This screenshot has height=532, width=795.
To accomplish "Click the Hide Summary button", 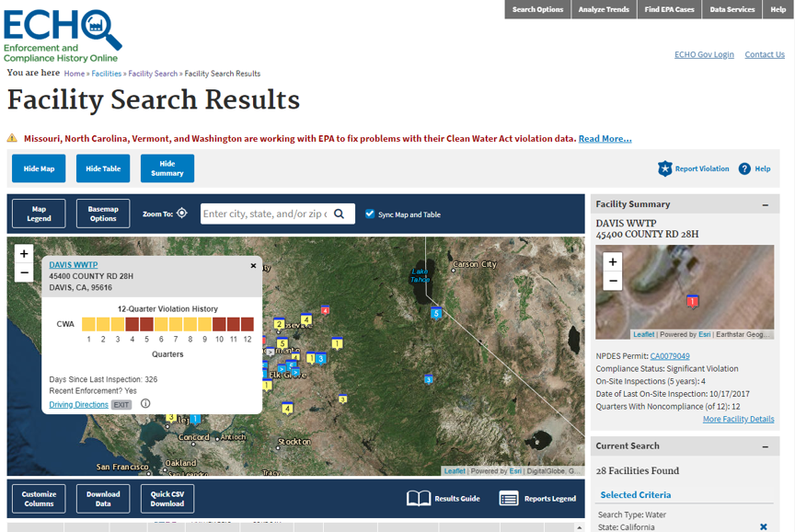I will click(167, 168).
